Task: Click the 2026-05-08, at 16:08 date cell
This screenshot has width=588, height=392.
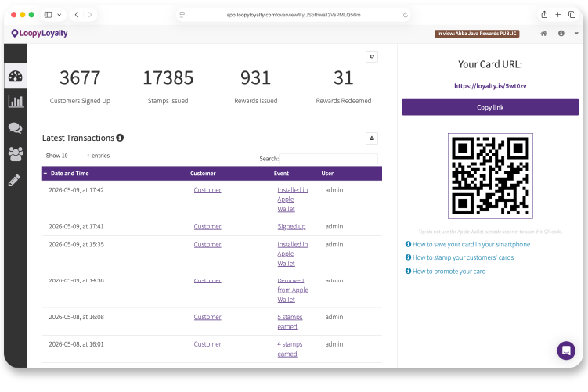Action: (76, 317)
